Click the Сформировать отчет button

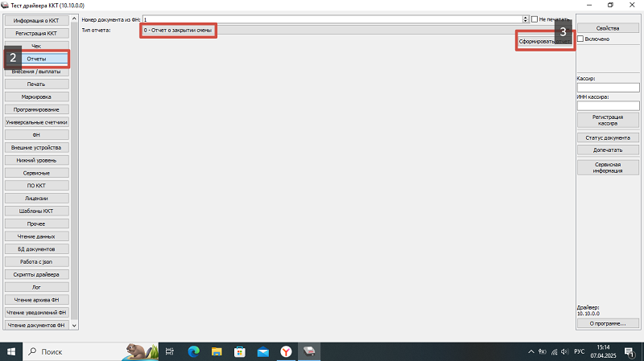pyautogui.click(x=545, y=42)
